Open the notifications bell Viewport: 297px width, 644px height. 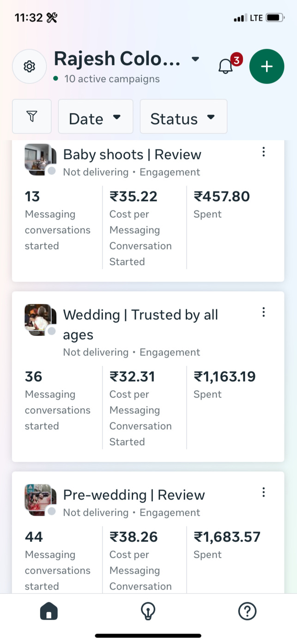point(225,66)
